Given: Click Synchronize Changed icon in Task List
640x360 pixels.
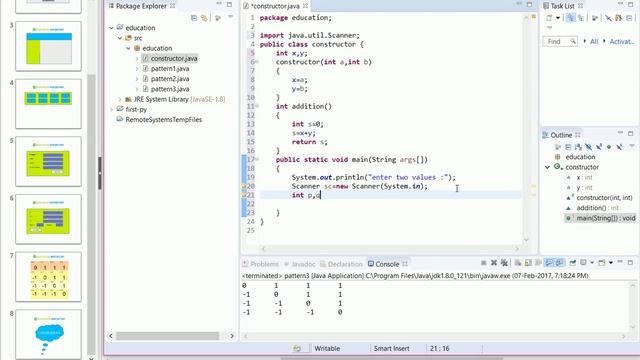Looking at the screenshot, I should click(619, 18).
